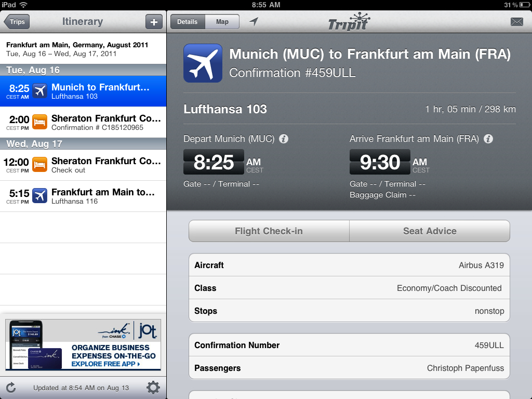Tap the location arrow icon
532x399 pixels.
coord(254,22)
